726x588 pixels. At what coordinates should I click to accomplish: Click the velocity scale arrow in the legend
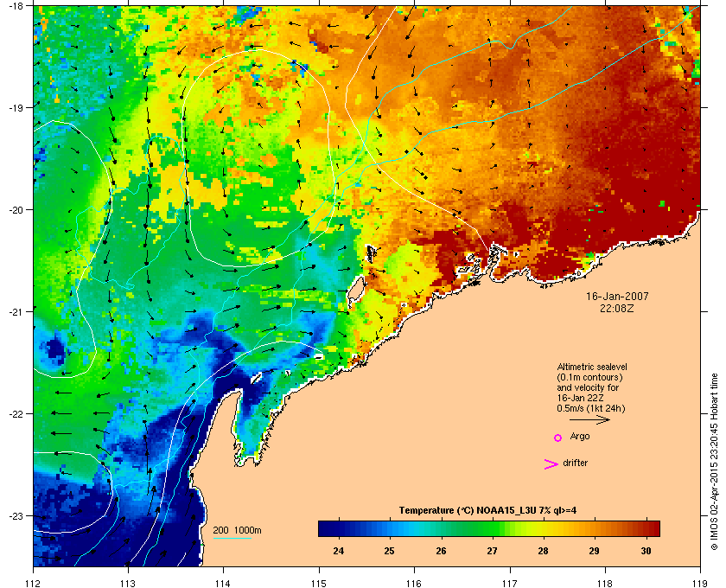(x=589, y=420)
